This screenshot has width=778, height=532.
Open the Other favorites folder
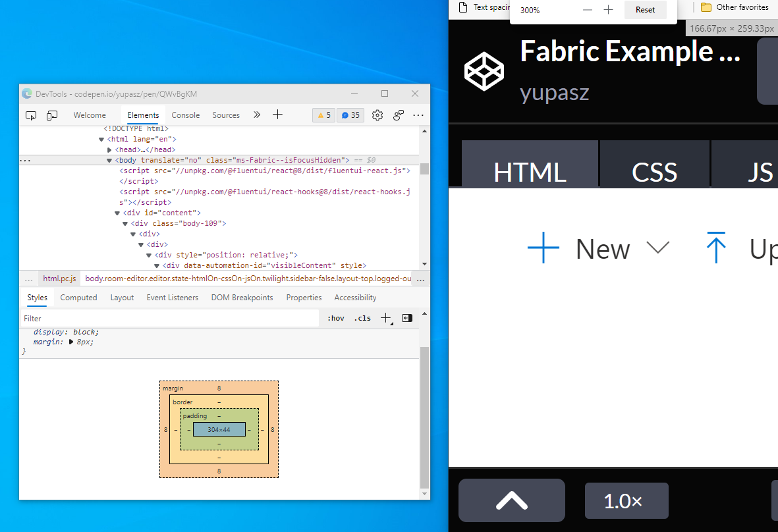(x=735, y=7)
